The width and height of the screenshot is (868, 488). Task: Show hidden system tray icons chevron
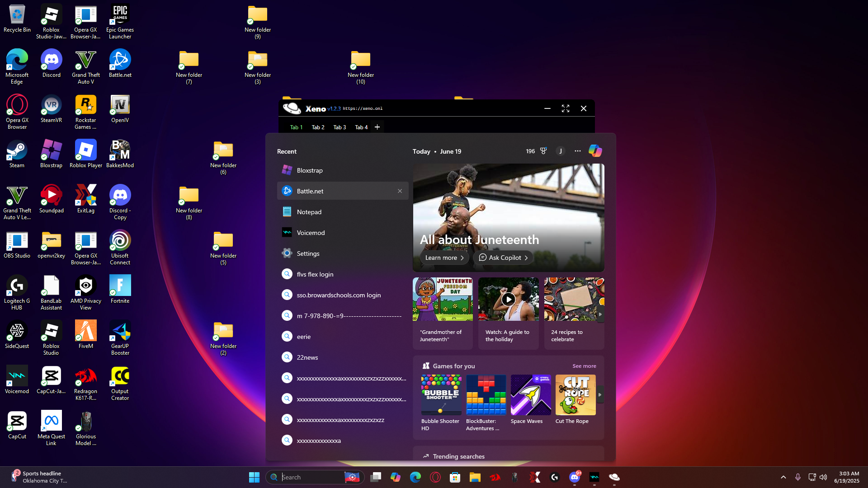tap(783, 477)
